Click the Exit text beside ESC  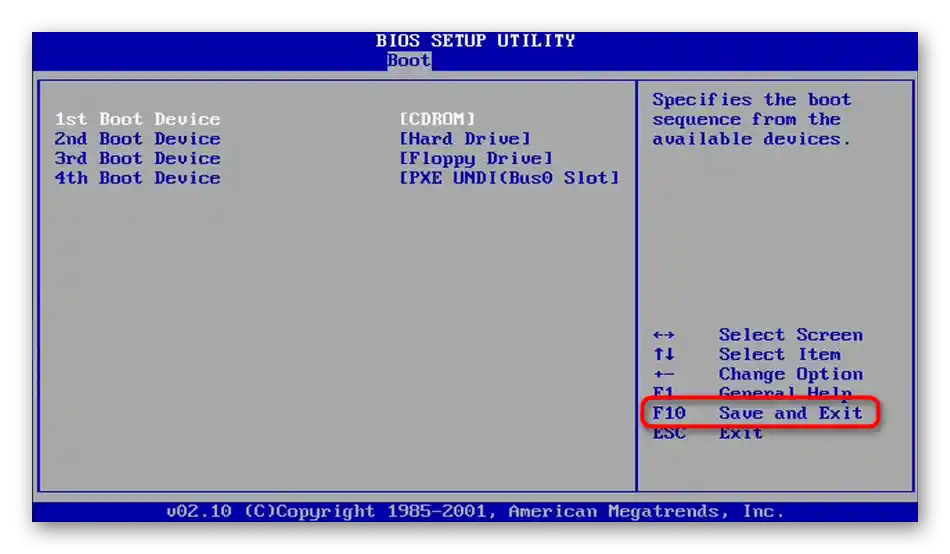coord(740,433)
